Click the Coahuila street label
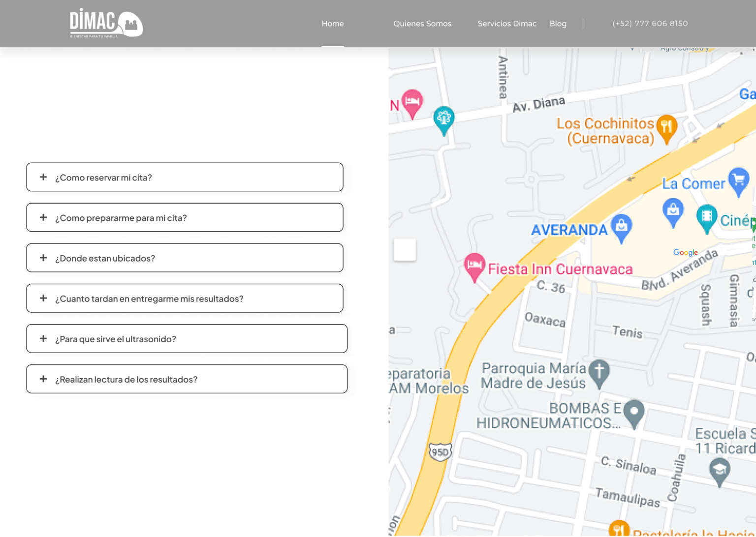Viewport: 756px width, 537px height. [x=676, y=477]
